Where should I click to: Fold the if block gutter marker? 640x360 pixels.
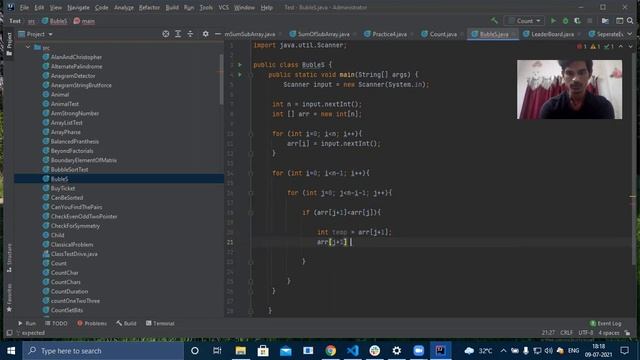(251, 213)
